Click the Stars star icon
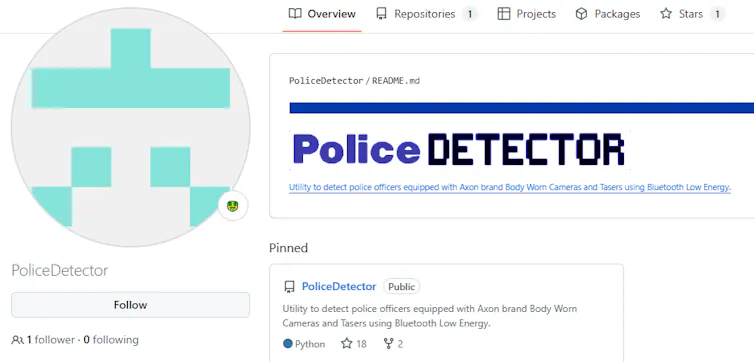Image resolution: width=754 pixels, height=362 pixels. point(666,14)
